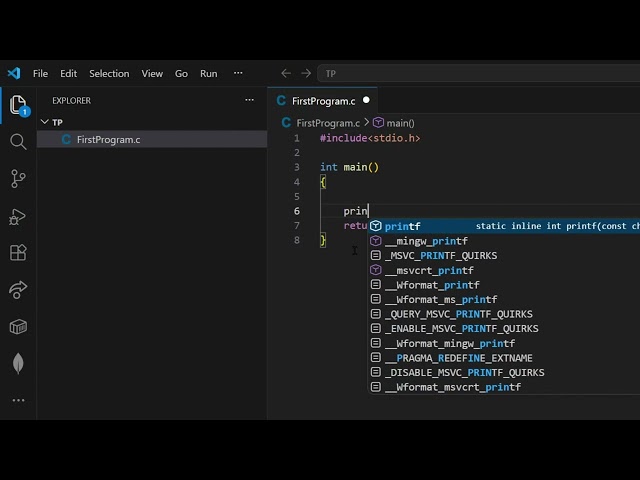Open the MongoDB leaf icon

tap(18, 363)
